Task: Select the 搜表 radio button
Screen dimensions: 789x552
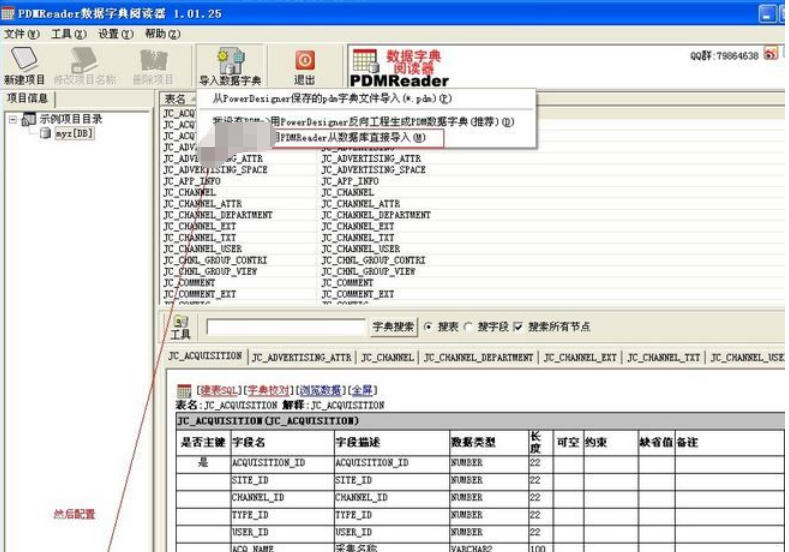Action: click(428, 327)
